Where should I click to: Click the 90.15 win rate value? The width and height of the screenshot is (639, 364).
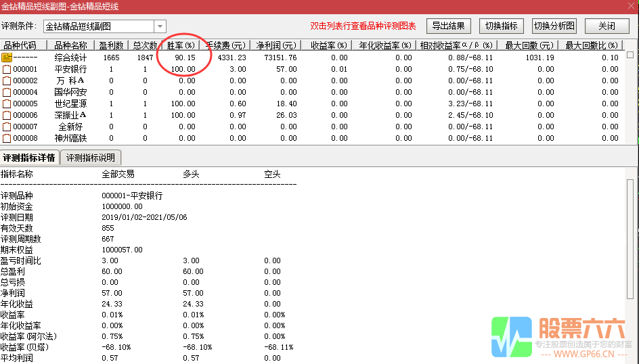(185, 58)
